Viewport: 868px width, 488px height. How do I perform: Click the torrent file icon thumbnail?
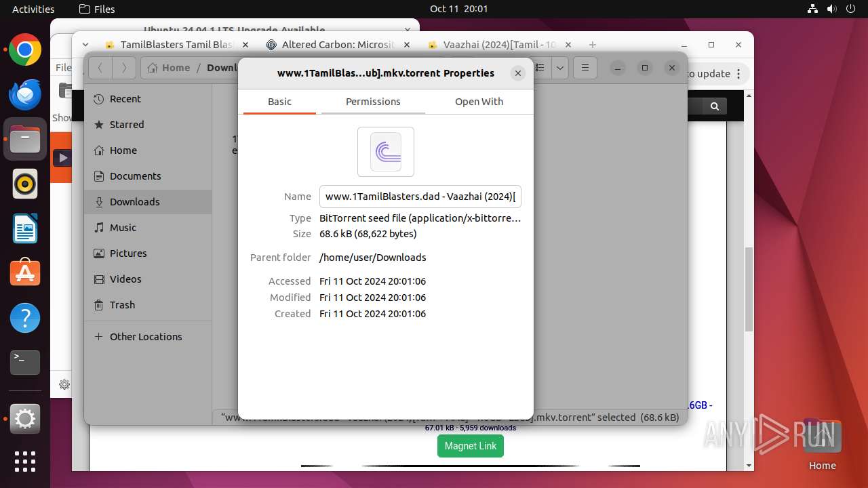tap(386, 152)
